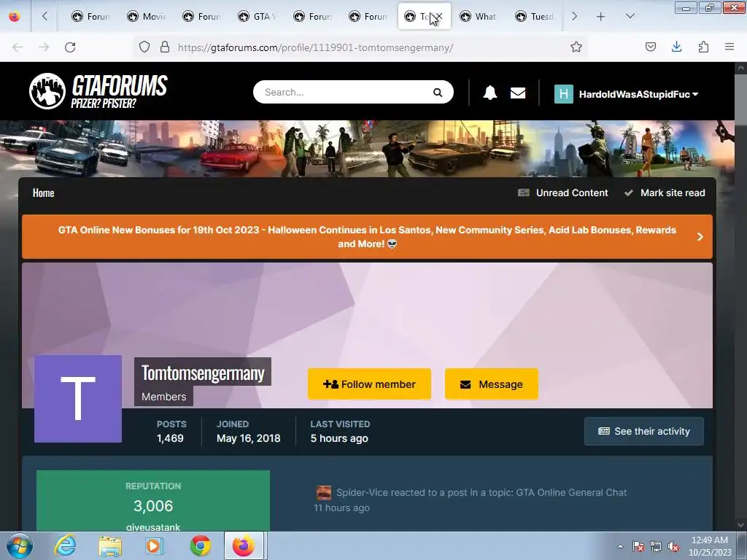The width and height of the screenshot is (747, 560).
Task: Open the messages envelope icon
Action: pyautogui.click(x=518, y=93)
